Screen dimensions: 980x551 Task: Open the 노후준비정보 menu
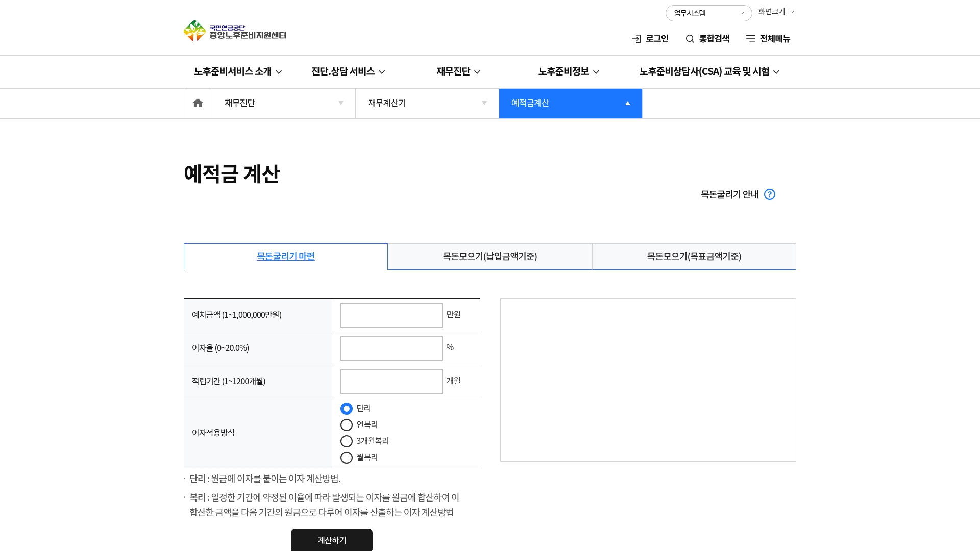(568, 71)
